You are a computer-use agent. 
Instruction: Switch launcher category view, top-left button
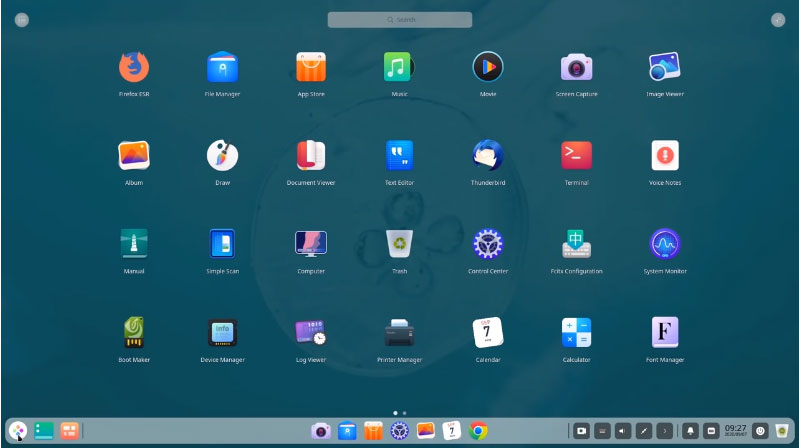click(x=22, y=20)
